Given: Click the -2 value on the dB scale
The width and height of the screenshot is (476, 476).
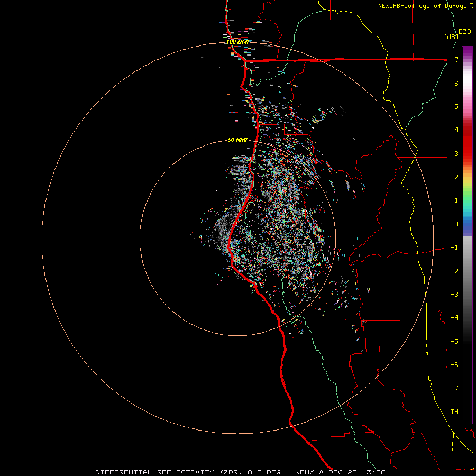Looking at the screenshot, I should point(454,271).
